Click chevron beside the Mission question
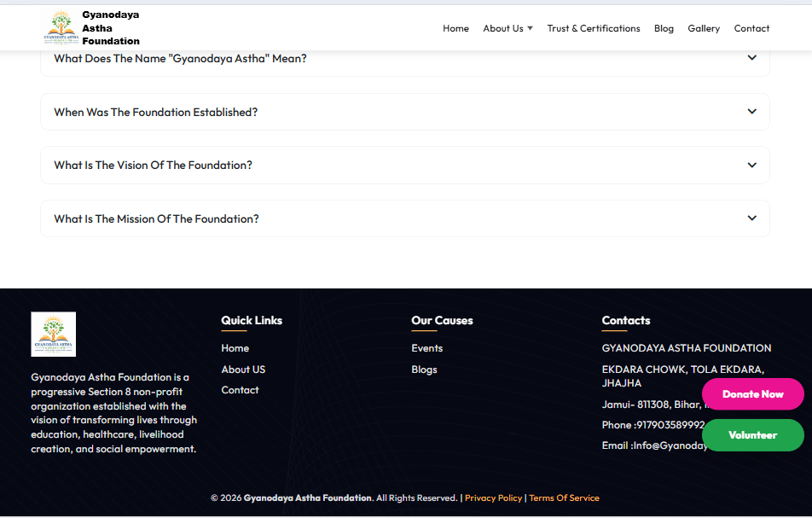 click(x=752, y=218)
